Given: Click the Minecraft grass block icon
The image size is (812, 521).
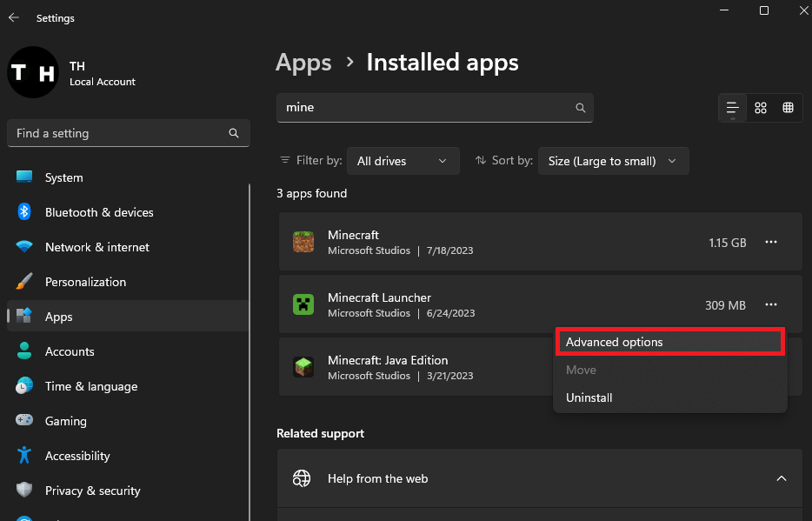Looking at the screenshot, I should coord(303,242).
